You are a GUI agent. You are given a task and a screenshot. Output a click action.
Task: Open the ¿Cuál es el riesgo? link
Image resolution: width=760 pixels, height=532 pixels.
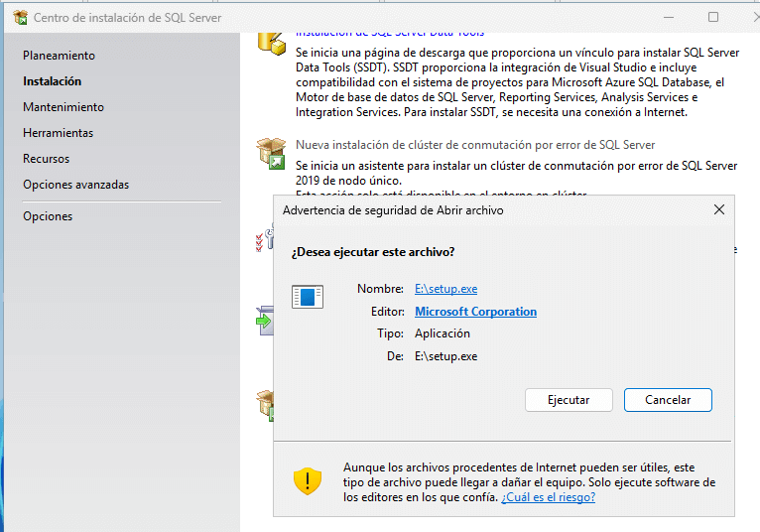(548, 497)
